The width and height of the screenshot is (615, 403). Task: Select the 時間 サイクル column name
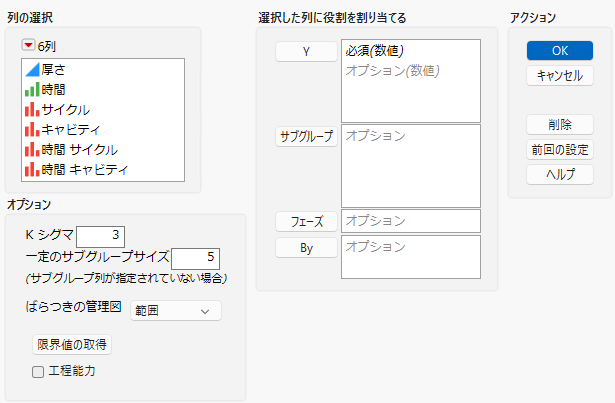79,150
